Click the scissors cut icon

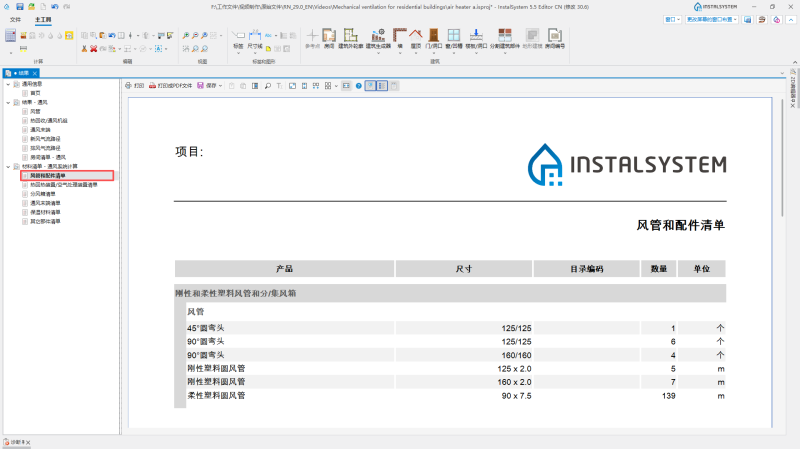tap(84, 49)
